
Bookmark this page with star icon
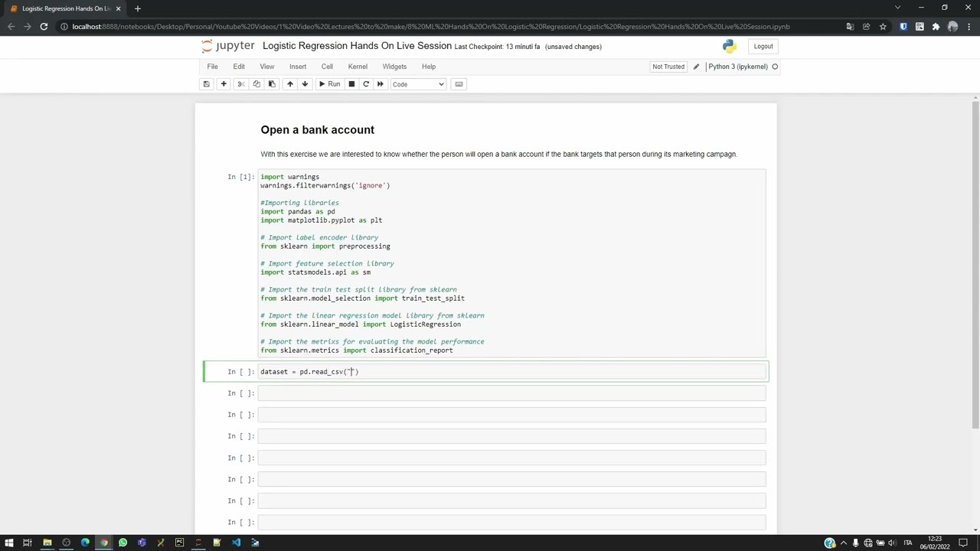click(x=883, y=27)
